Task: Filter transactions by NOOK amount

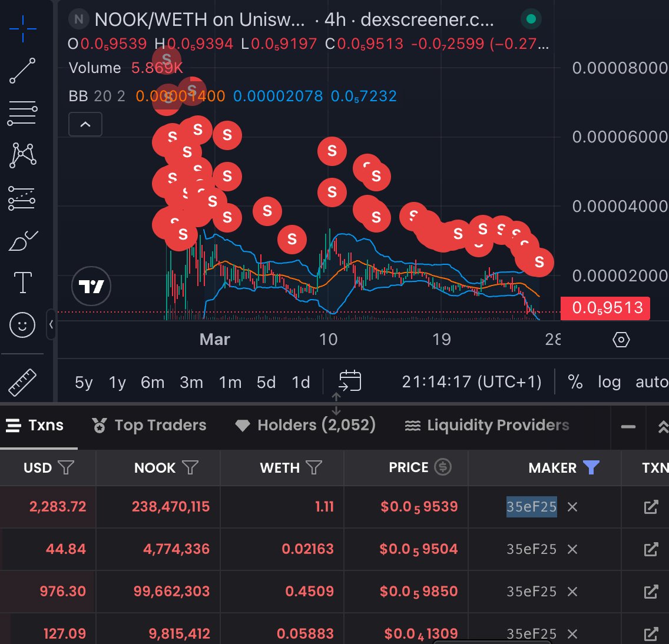Action: (x=190, y=467)
